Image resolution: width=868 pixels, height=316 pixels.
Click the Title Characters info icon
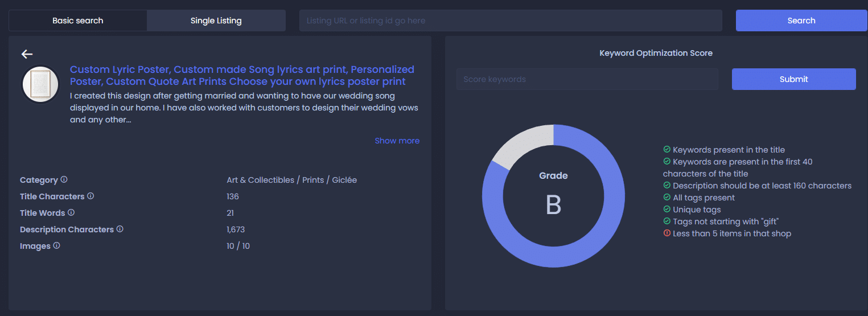(90, 196)
